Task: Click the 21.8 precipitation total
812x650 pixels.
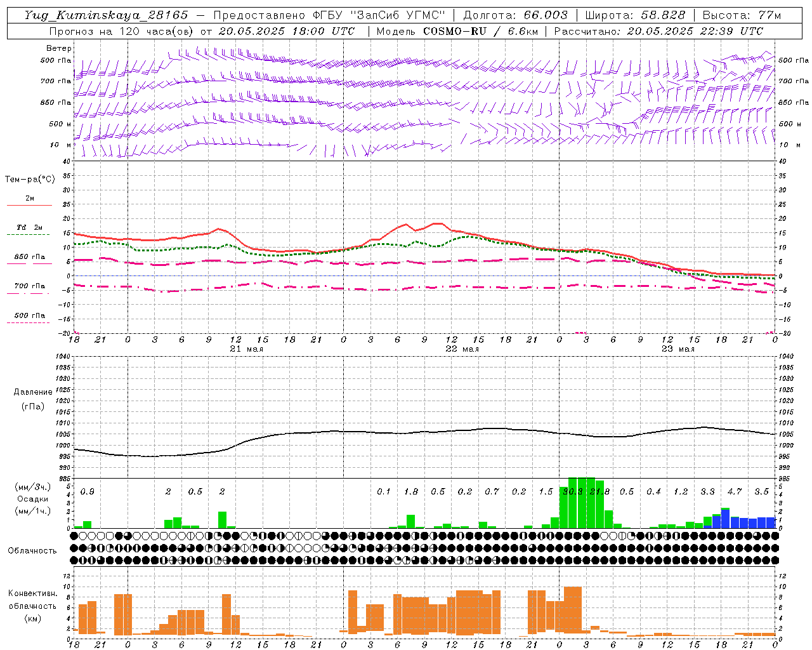Action: coord(599,492)
